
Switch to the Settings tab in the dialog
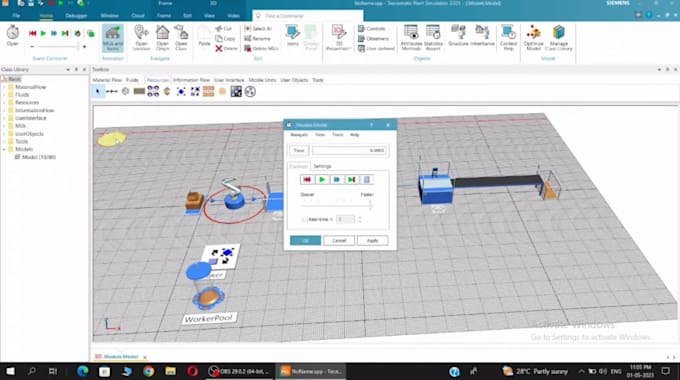click(322, 166)
